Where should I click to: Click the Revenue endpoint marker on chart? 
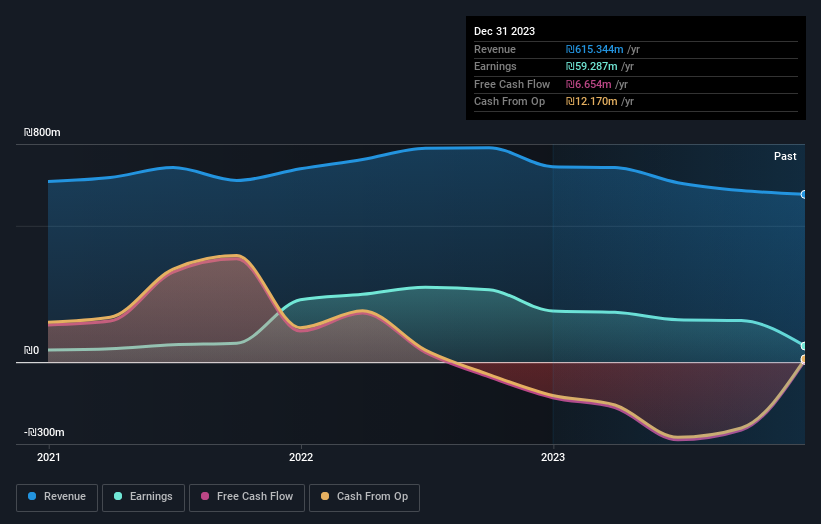pos(803,194)
